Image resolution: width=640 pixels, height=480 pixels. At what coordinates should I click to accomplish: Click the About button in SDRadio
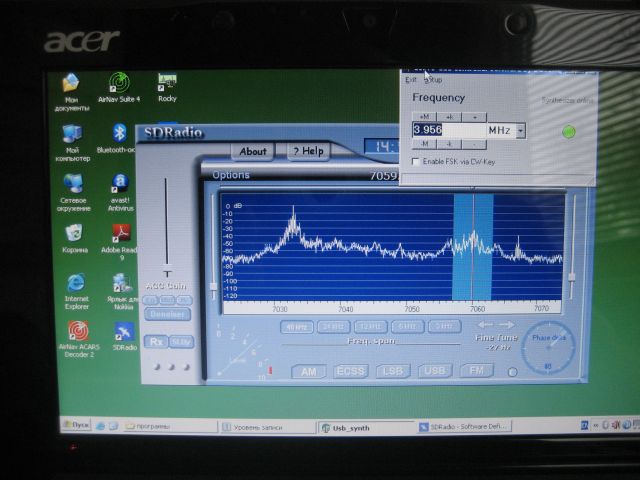coord(253,151)
